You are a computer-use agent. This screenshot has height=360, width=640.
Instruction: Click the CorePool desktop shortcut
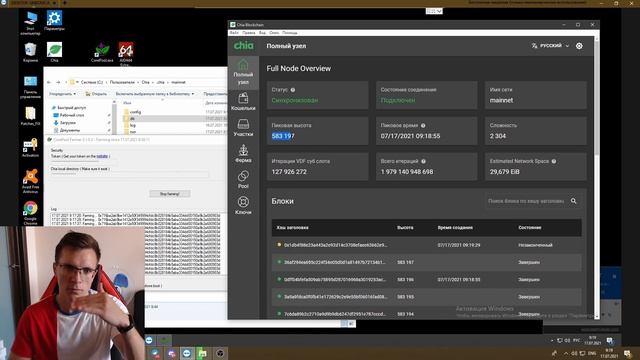click(x=102, y=52)
